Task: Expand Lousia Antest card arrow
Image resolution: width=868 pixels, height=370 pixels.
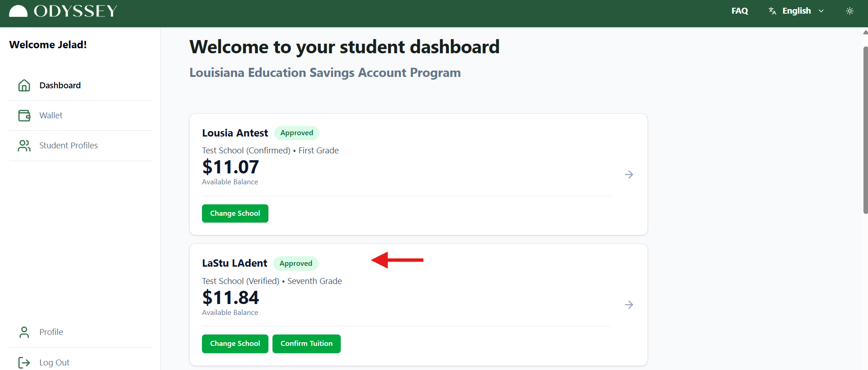Action: click(629, 175)
